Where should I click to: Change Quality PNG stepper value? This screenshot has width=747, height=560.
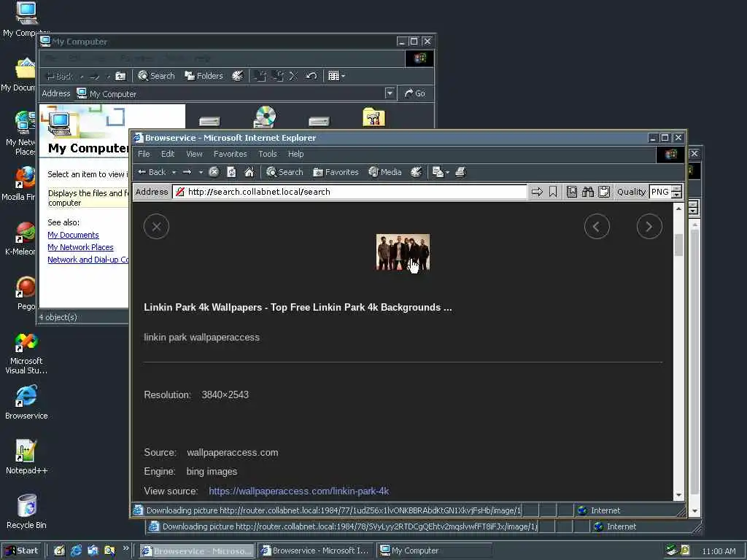pos(676,192)
